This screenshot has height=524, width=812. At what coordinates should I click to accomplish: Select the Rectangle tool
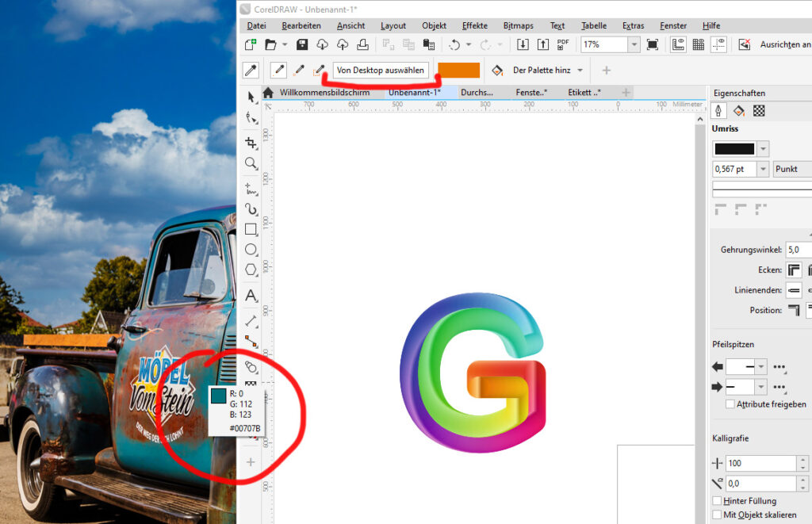(251, 229)
